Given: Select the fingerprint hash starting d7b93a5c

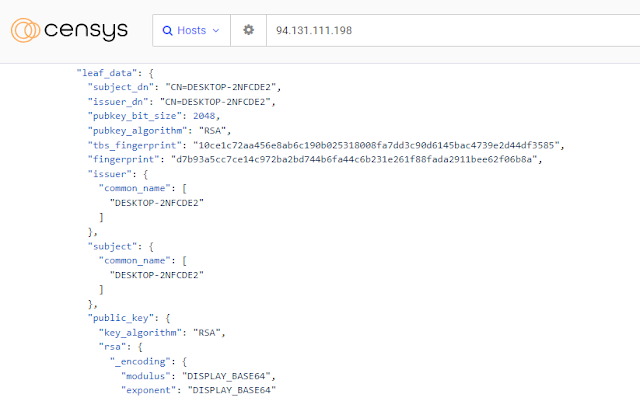Looking at the screenshot, I should coord(354,160).
